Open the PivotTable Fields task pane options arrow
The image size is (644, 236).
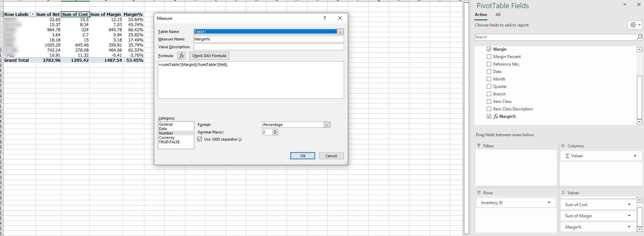point(625,5)
